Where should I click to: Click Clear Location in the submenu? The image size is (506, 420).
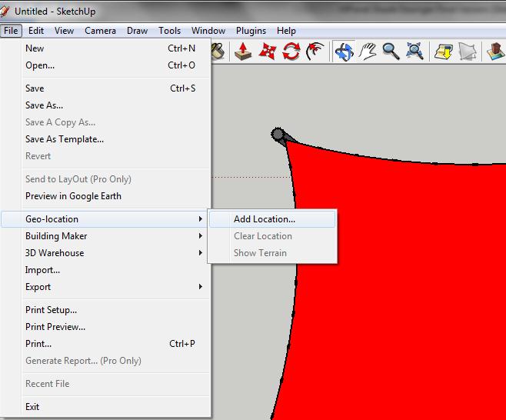pyautogui.click(x=272, y=236)
